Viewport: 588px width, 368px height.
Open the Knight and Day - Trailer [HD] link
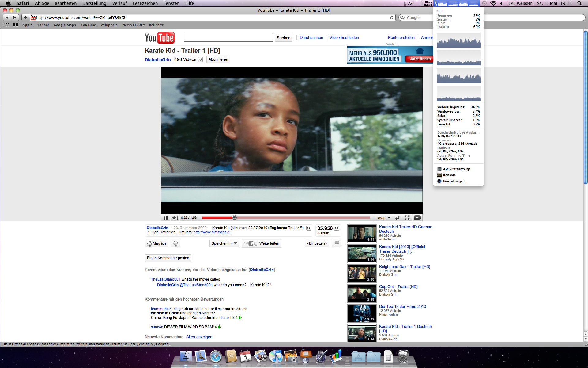tap(405, 266)
